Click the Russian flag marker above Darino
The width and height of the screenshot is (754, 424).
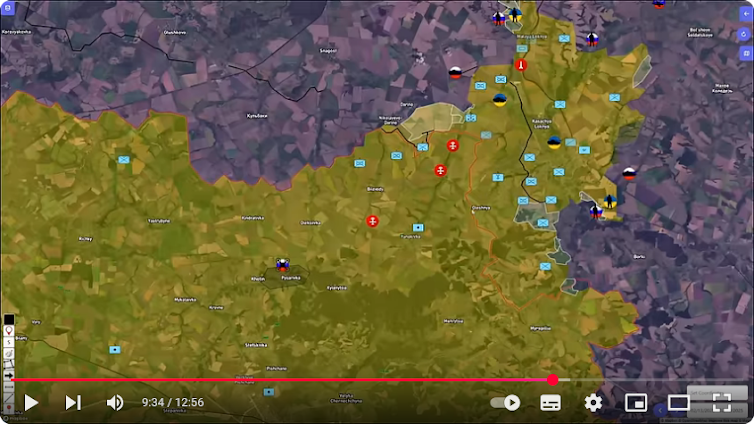[455, 73]
